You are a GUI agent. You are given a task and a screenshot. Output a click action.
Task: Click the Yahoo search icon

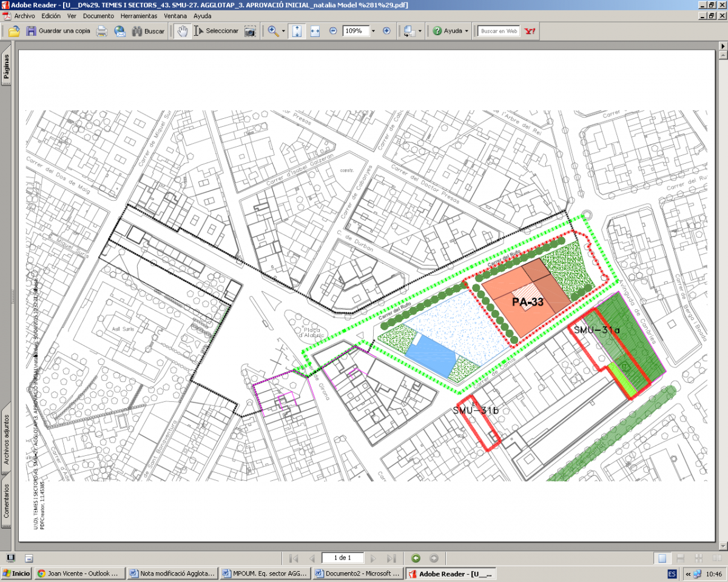pyautogui.click(x=530, y=31)
